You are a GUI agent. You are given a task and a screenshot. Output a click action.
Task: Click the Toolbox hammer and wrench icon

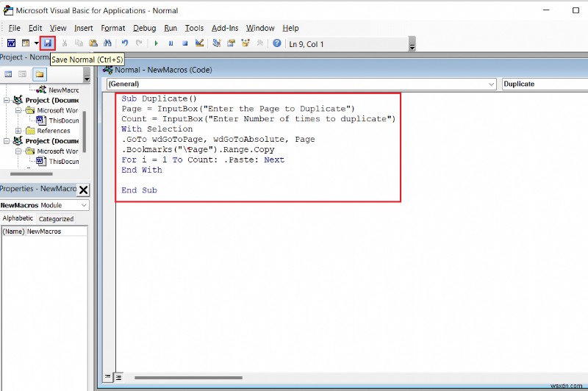[259, 43]
